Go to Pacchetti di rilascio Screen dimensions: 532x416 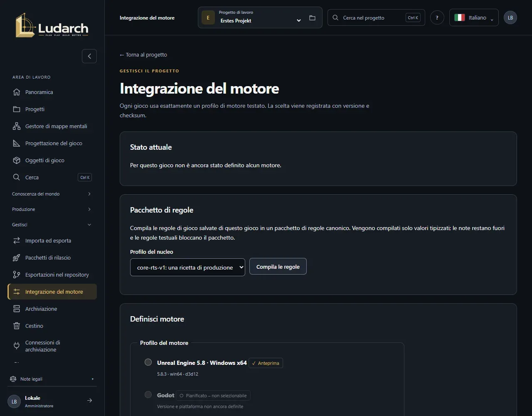click(52, 258)
